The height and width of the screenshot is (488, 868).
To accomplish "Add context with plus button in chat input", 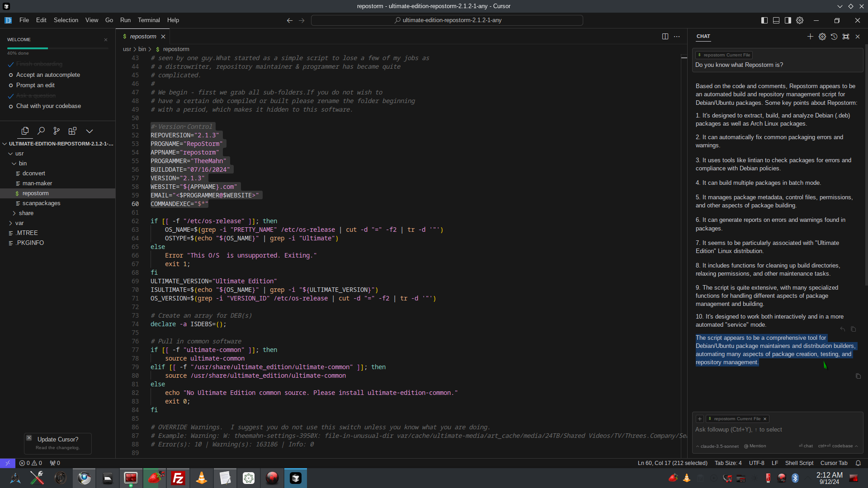I will (700, 419).
